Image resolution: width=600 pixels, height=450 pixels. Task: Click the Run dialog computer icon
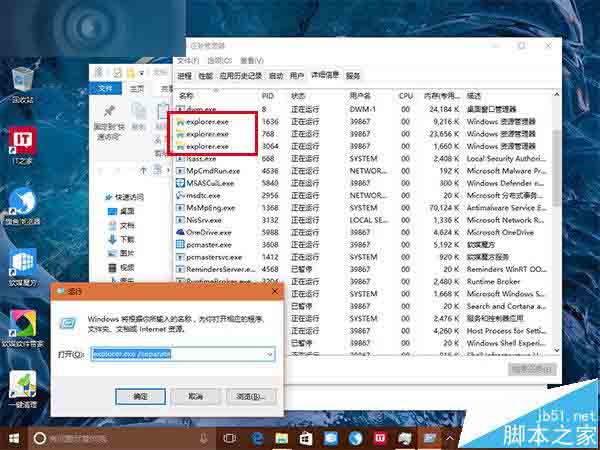pos(69,324)
